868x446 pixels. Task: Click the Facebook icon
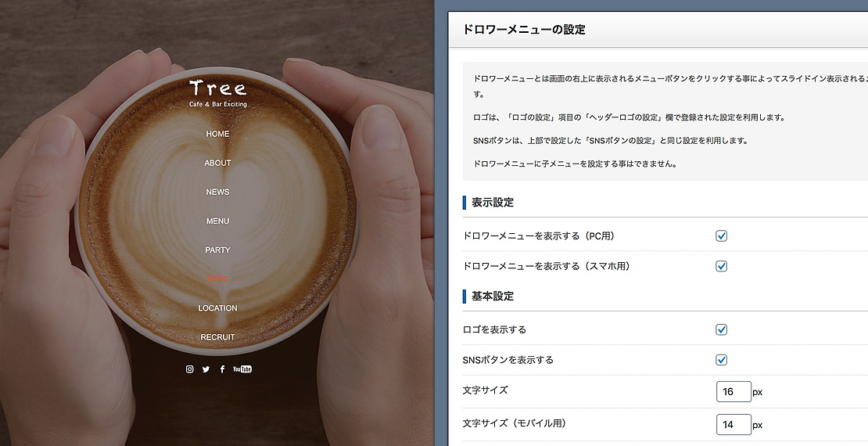(222, 369)
